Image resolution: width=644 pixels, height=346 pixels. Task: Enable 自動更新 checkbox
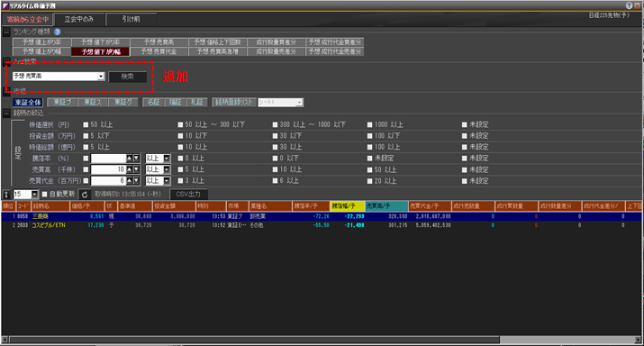click(x=44, y=195)
